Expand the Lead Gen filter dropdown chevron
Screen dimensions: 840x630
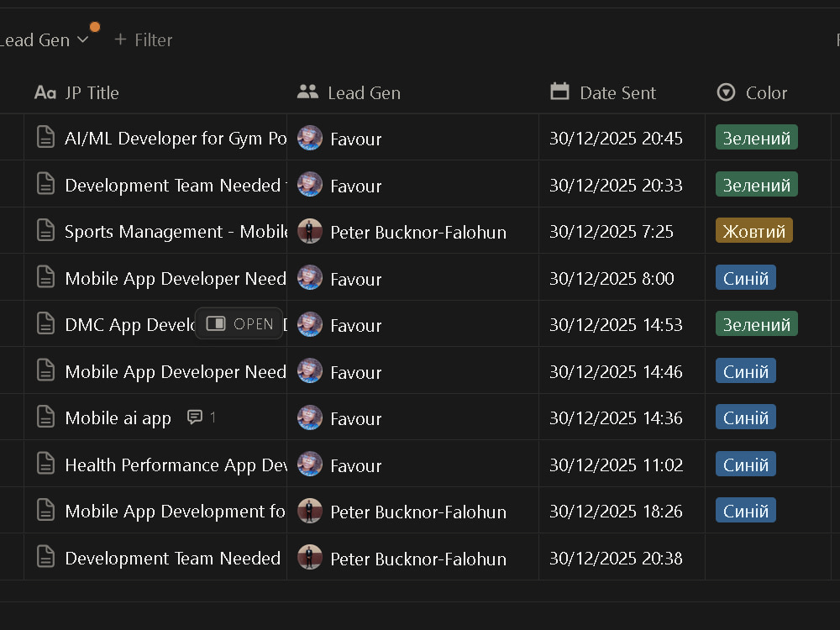click(82, 39)
